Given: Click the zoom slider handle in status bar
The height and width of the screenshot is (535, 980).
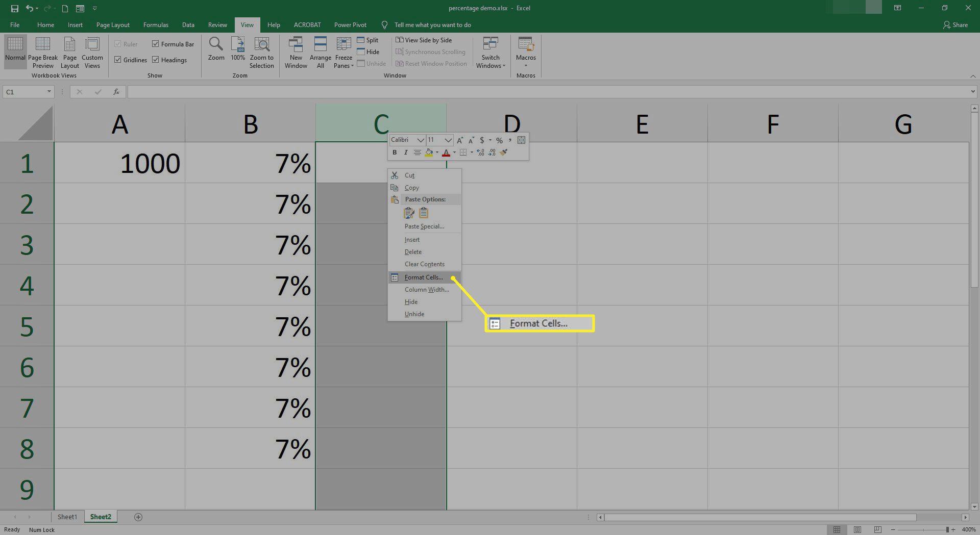Looking at the screenshot, I should pyautogui.click(x=947, y=530).
